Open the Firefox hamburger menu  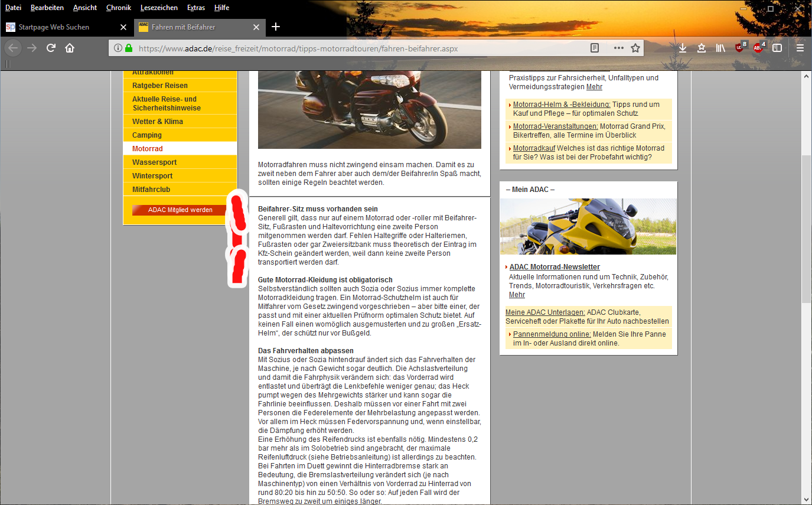pos(800,48)
